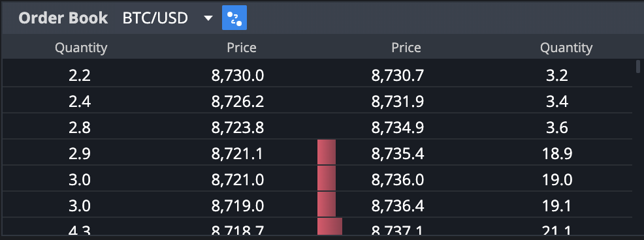This screenshot has width=644, height=240.
Task: Click the ask price 8,731.9
Action: [x=398, y=101]
